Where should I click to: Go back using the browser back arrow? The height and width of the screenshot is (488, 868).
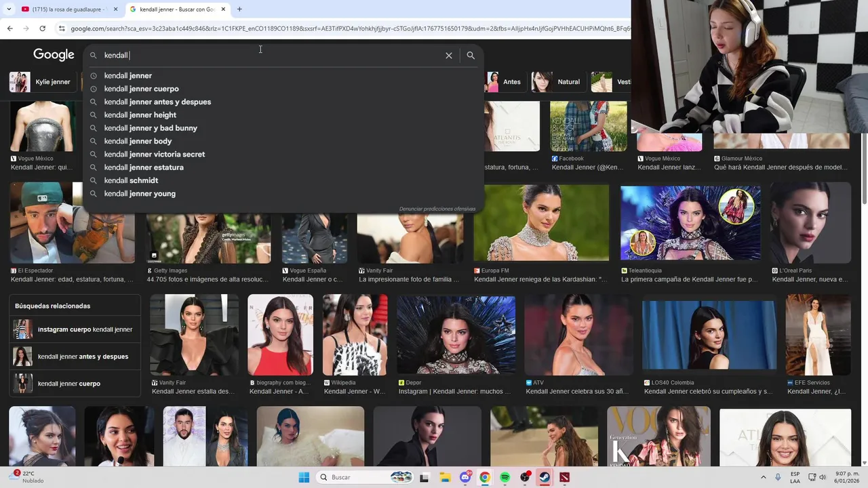[9, 28]
